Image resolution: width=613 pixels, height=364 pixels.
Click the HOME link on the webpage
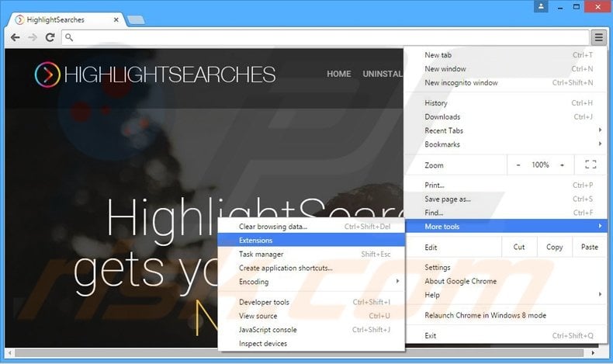tap(339, 74)
